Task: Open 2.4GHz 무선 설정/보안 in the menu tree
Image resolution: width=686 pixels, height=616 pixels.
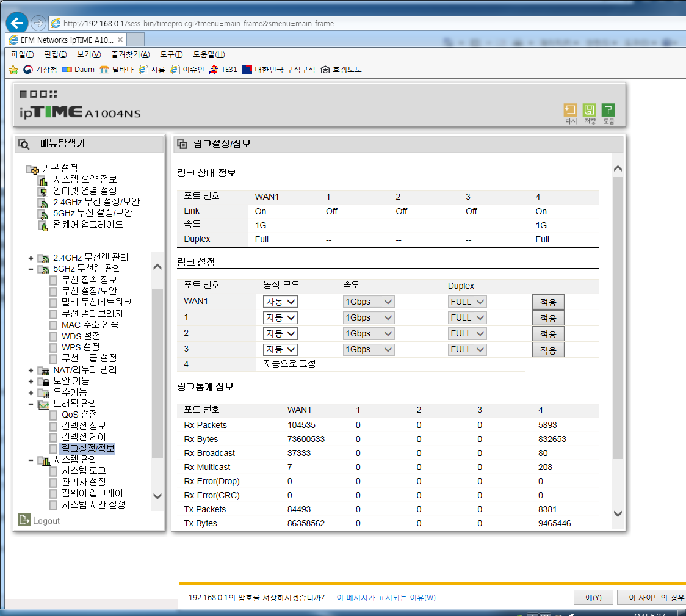Action: (x=96, y=202)
